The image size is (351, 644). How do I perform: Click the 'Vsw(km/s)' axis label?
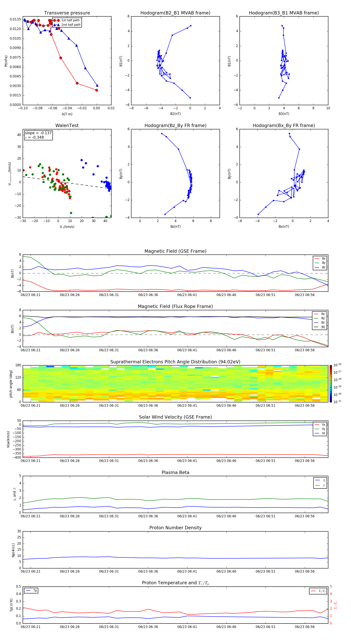point(8,439)
